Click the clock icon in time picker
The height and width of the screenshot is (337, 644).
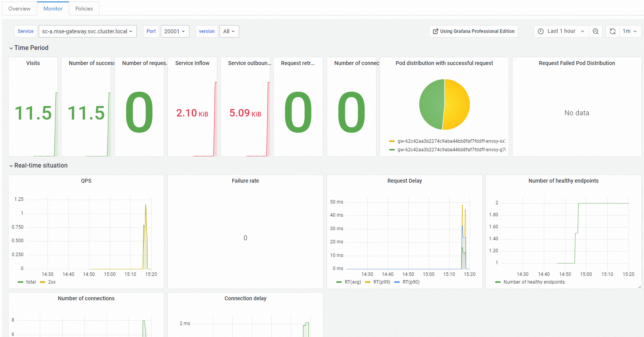pyautogui.click(x=541, y=31)
